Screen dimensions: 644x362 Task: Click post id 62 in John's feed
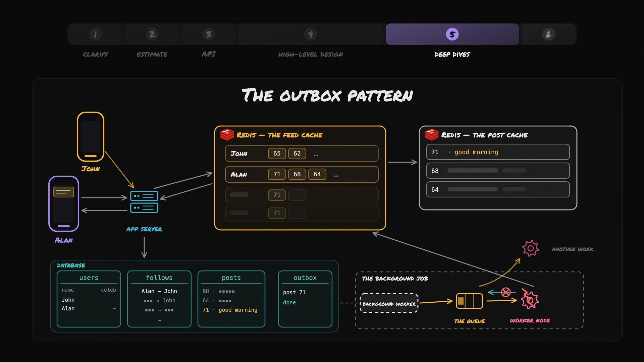(x=297, y=154)
